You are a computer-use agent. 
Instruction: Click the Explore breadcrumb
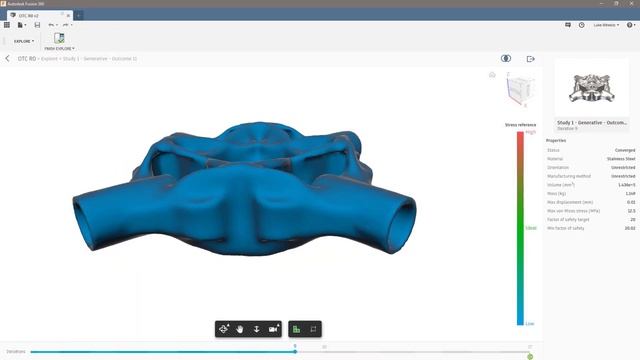(x=49, y=59)
